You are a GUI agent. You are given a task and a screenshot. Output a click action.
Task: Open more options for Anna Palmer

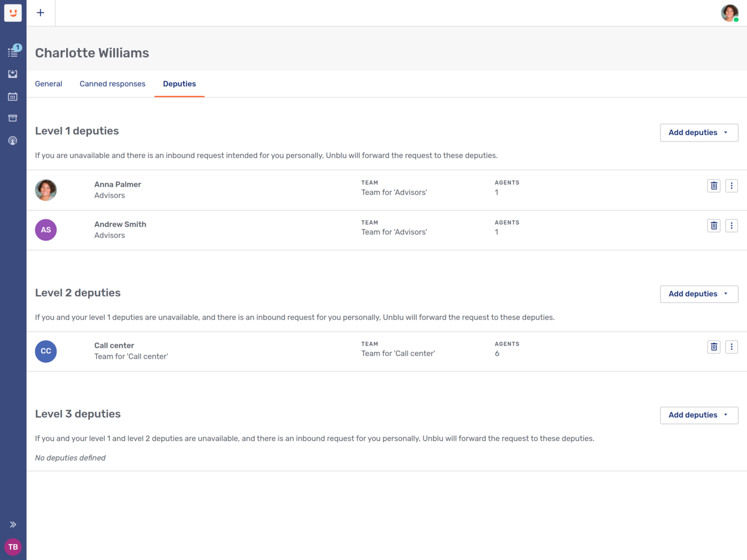click(x=731, y=186)
